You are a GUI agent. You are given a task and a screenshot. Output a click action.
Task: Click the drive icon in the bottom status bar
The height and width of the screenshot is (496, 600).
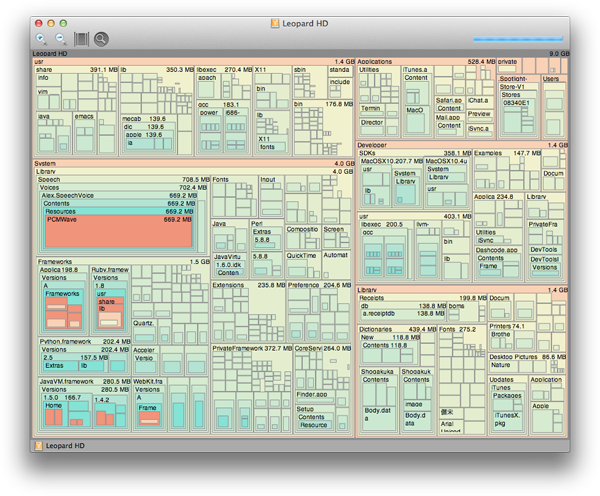pyautogui.click(x=39, y=445)
